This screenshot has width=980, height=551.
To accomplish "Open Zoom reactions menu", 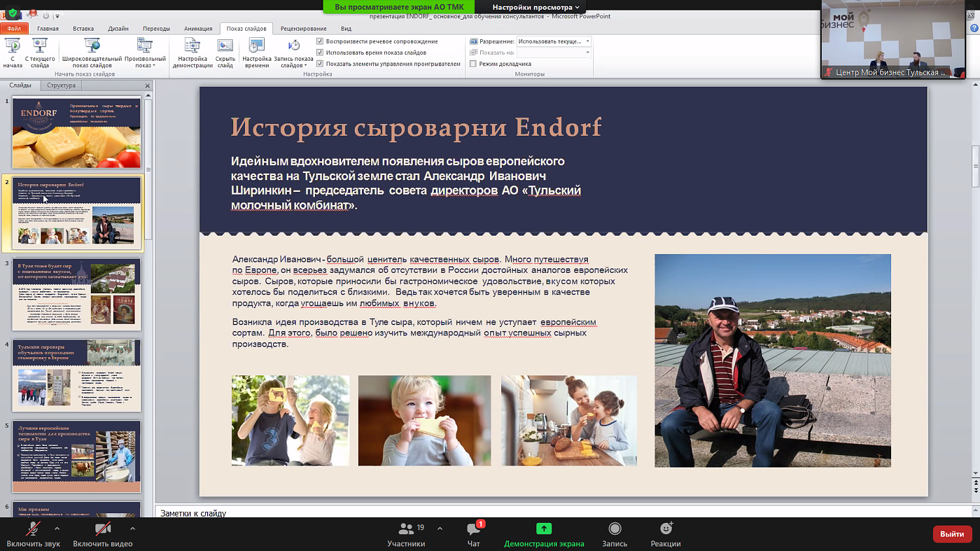I will point(666,534).
